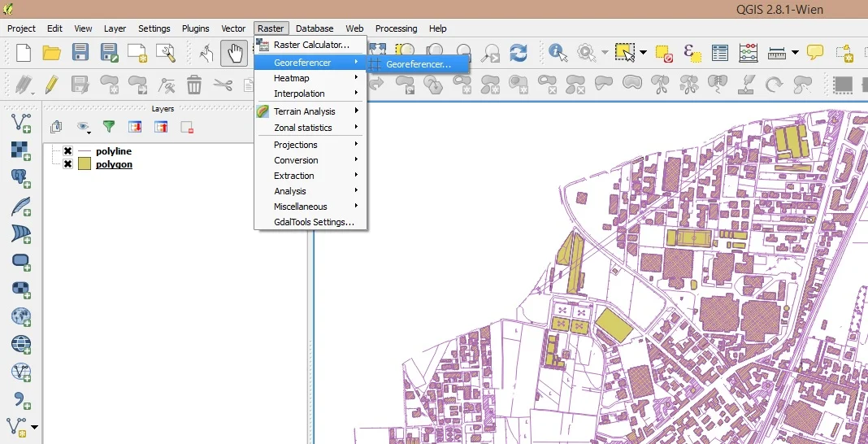Open the Conversion submenu entry
The height and width of the screenshot is (444, 868).
[310, 160]
